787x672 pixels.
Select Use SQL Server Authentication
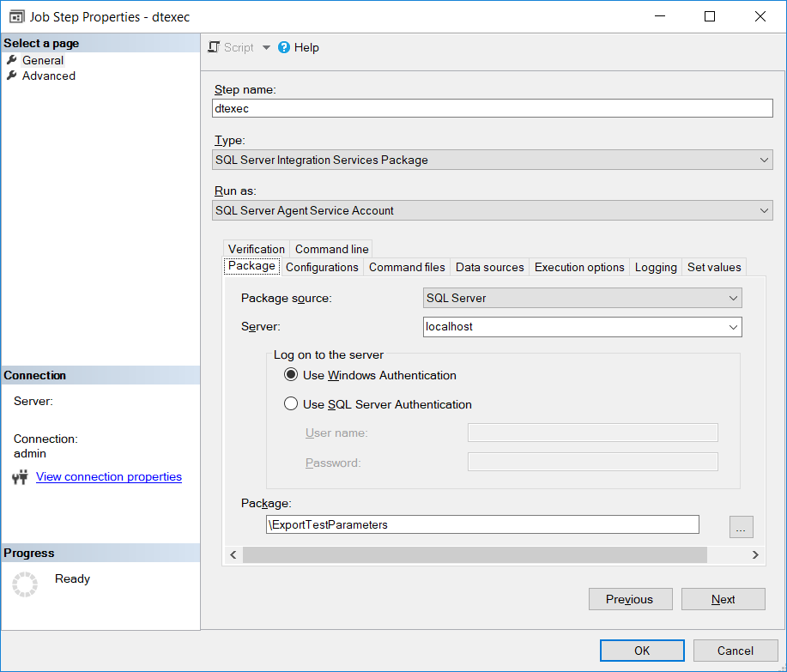click(291, 404)
